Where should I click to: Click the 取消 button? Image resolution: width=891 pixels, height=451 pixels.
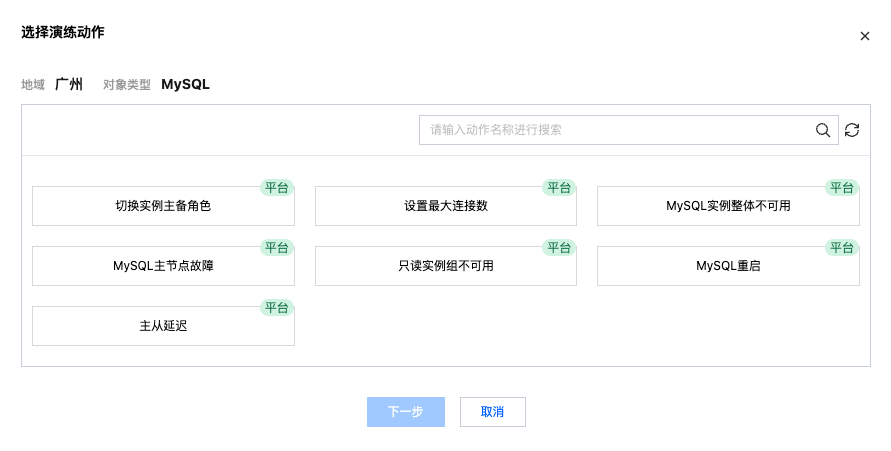pos(492,412)
